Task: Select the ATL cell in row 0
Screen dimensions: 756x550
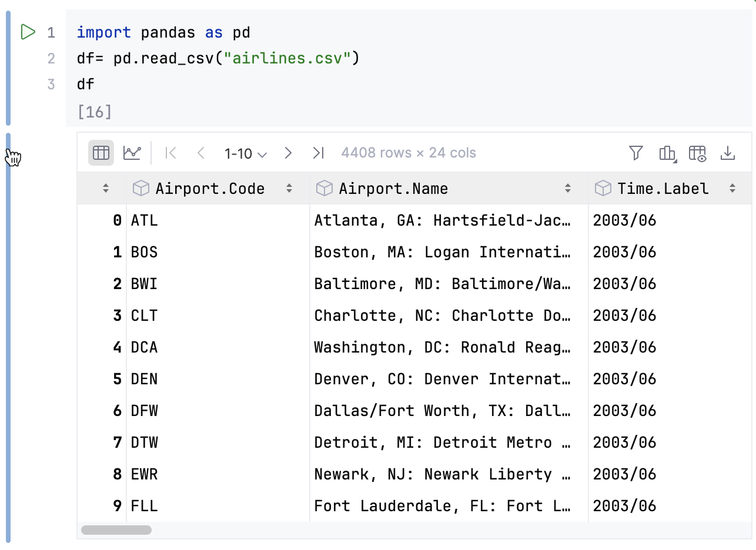Action: (x=145, y=220)
